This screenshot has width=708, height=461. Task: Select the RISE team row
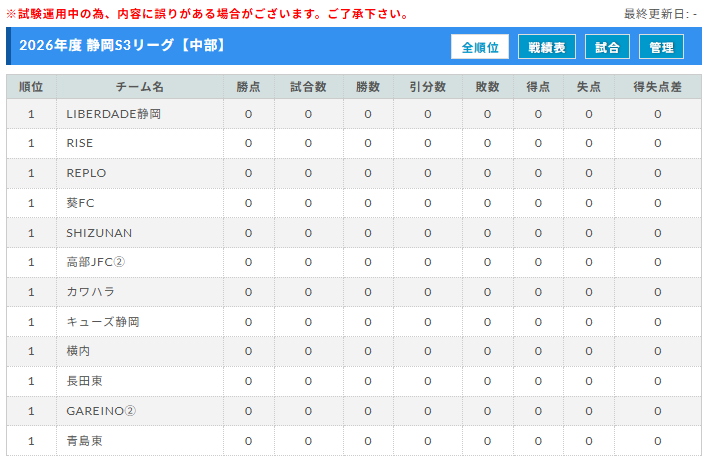(x=80, y=143)
